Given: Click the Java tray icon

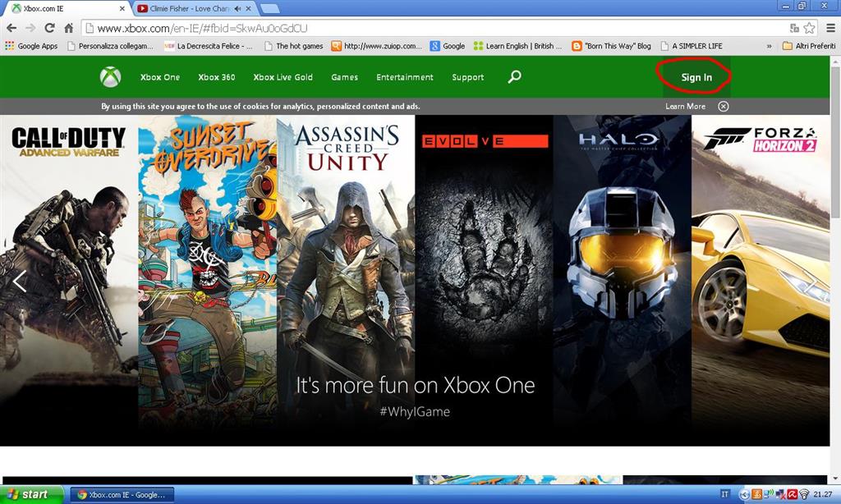Looking at the screenshot, I should (756, 494).
